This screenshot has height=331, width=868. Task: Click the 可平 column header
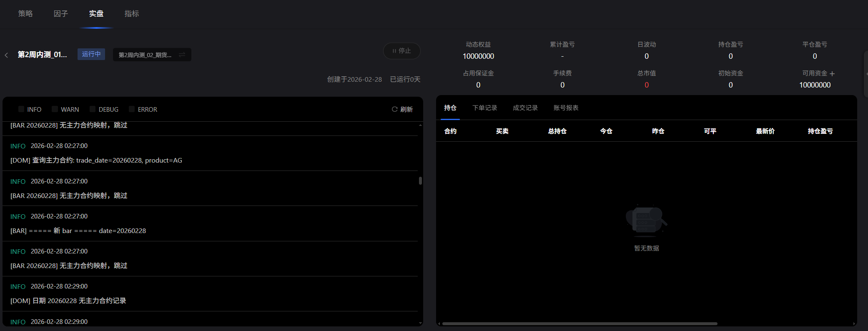click(710, 131)
